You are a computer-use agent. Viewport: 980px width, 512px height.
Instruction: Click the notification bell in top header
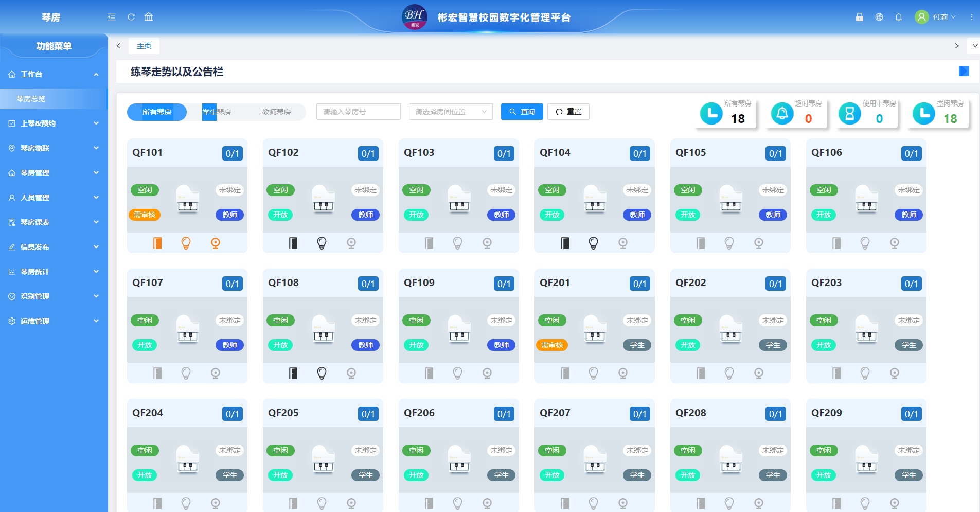pyautogui.click(x=899, y=17)
